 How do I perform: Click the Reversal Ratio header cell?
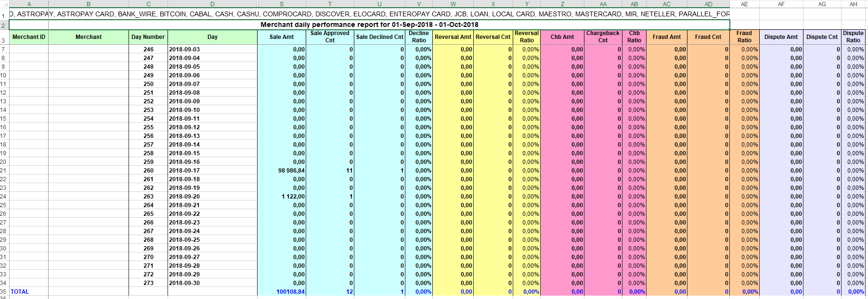click(x=527, y=37)
